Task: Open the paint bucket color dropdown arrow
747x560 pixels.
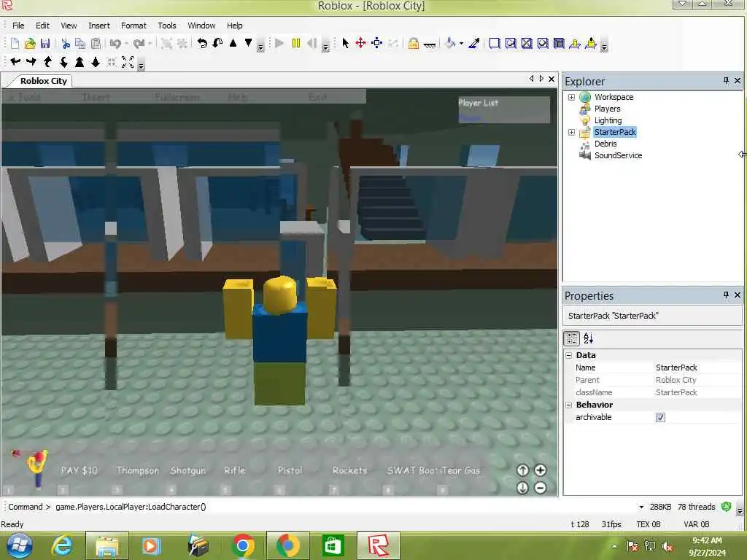Action: tap(461, 44)
